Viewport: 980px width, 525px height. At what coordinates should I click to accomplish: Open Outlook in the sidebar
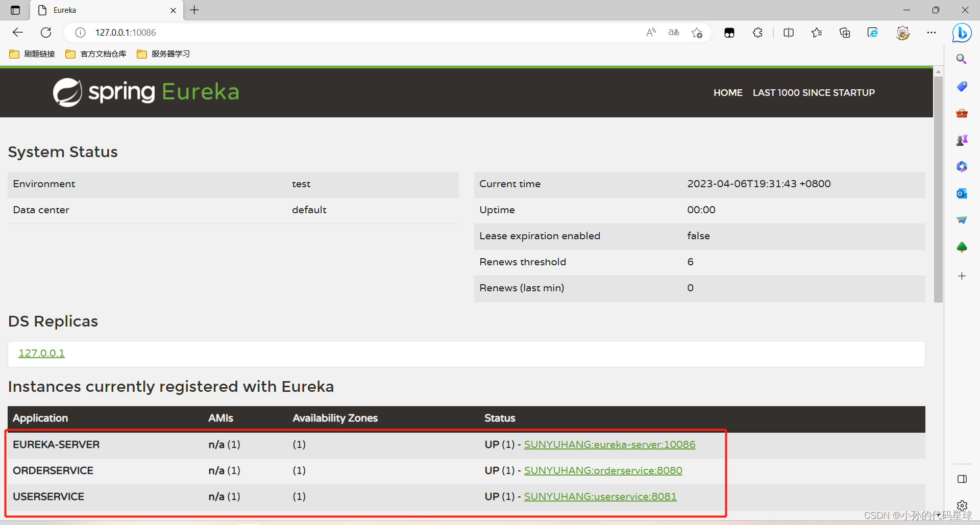point(962,193)
